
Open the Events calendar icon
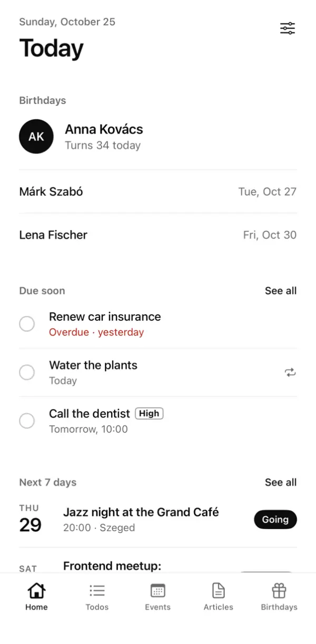click(x=157, y=590)
